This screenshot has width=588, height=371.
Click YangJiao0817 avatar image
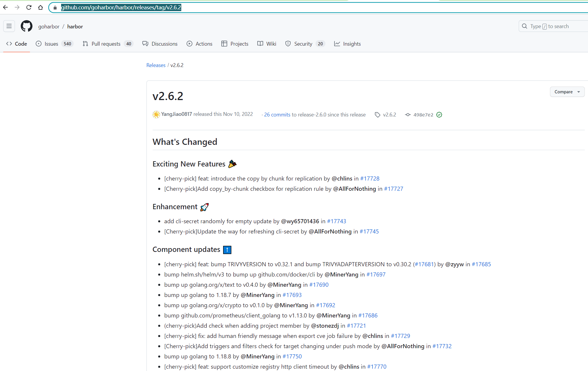click(x=156, y=114)
